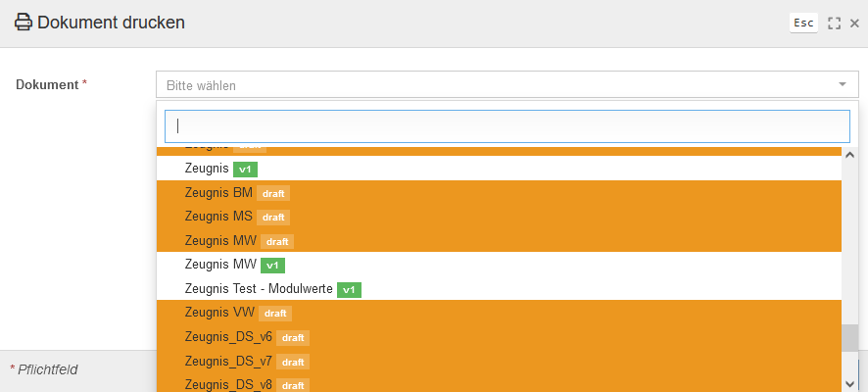The width and height of the screenshot is (868, 392).
Task: Click the v1 badge on Zeugnis Test - Modulwerte
Action: [350, 289]
